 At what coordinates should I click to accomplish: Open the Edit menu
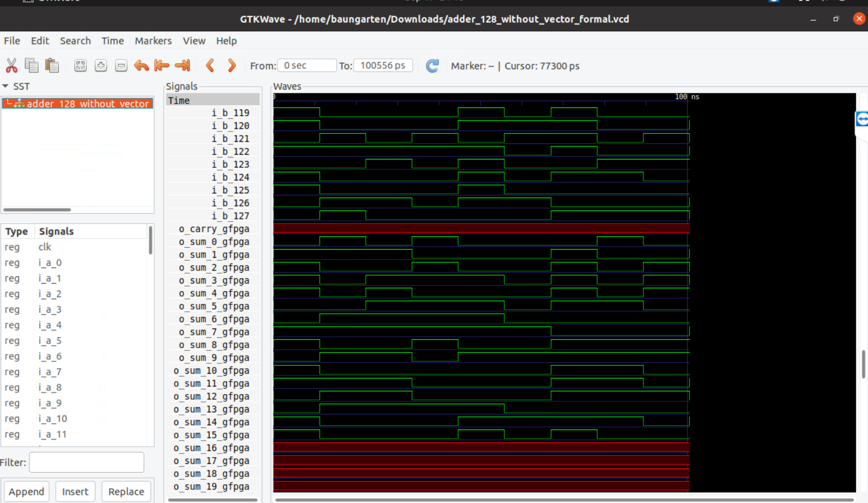pos(40,41)
